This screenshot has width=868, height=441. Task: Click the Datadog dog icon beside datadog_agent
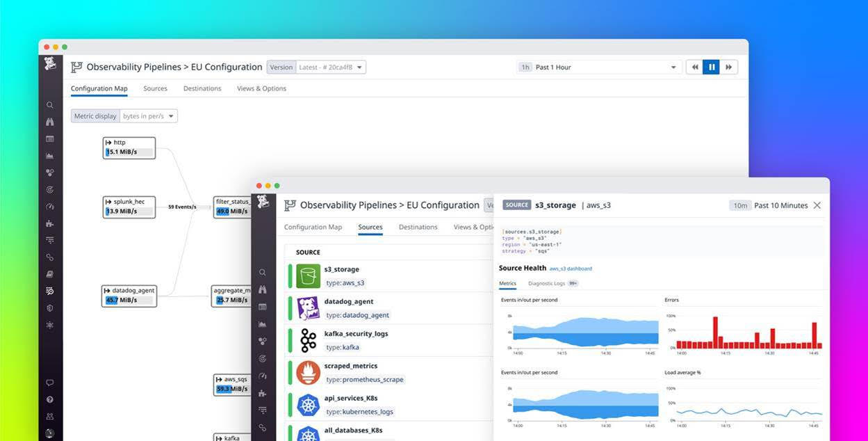[x=308, y=309]
